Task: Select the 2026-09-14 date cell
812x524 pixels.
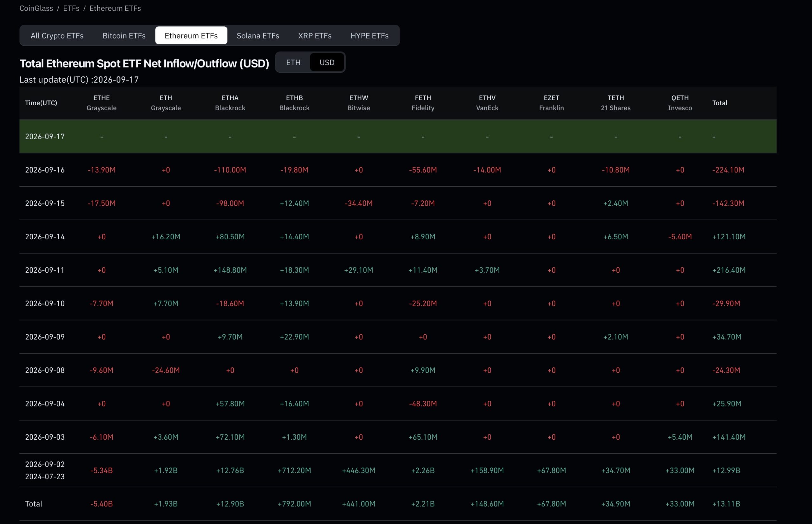Action: [45, 236]
